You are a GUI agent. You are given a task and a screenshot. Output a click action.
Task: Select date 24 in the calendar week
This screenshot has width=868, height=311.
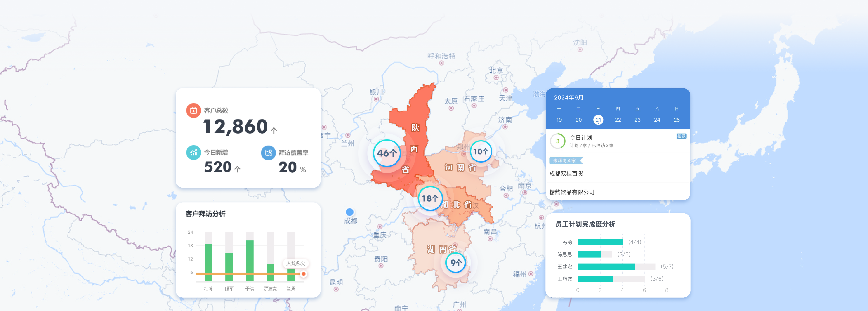coord(657,120)
